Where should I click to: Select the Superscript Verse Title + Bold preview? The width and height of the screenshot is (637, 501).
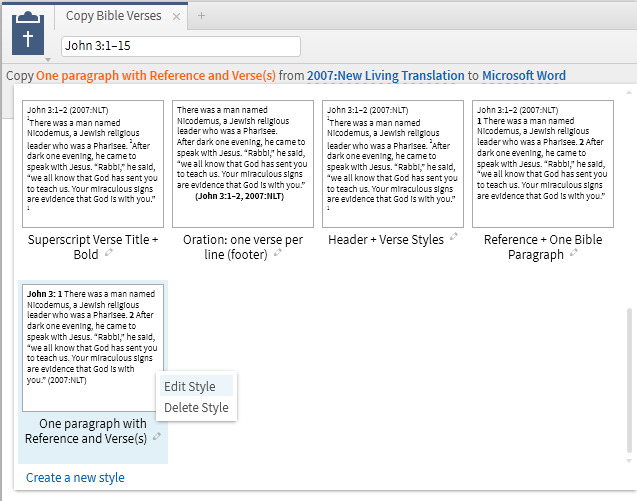(x=93, y=164)
